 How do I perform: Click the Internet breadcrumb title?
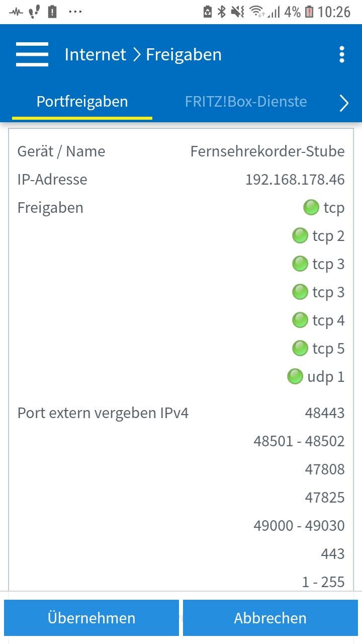(96, 54)
